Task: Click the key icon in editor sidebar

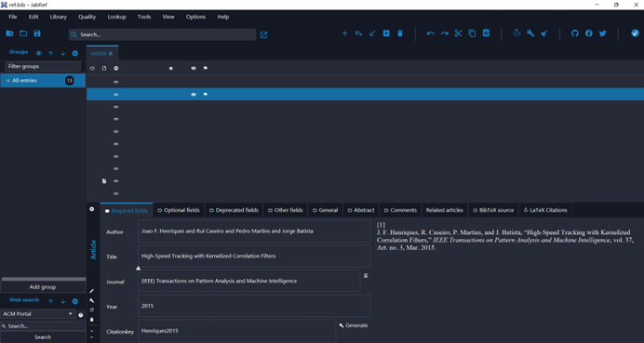Action: click(92, 301)
